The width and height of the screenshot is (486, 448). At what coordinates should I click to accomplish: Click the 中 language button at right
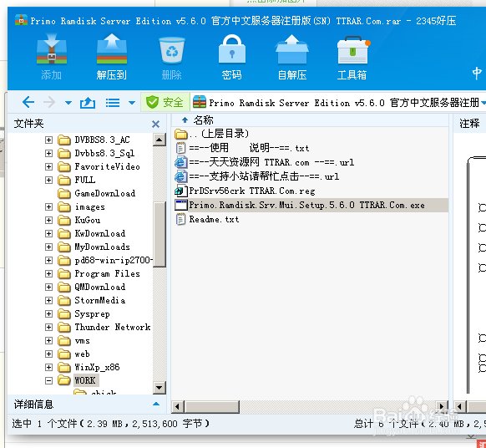click(477, 74)
